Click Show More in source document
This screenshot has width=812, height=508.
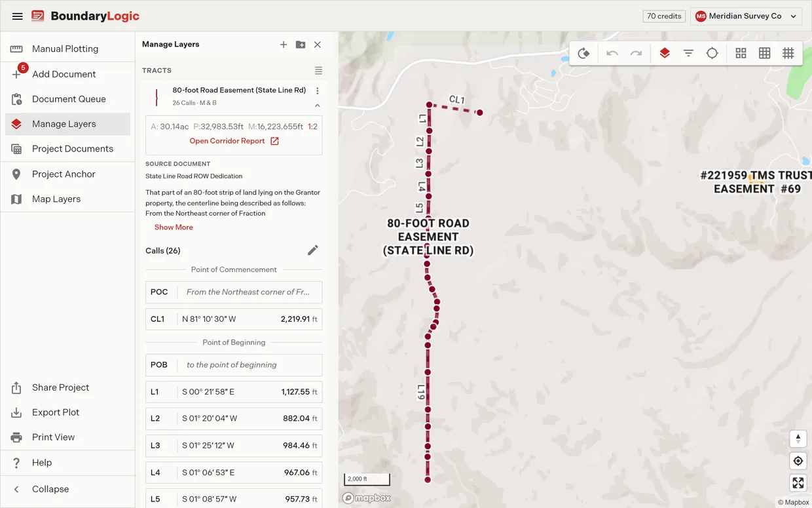(174, 227)
